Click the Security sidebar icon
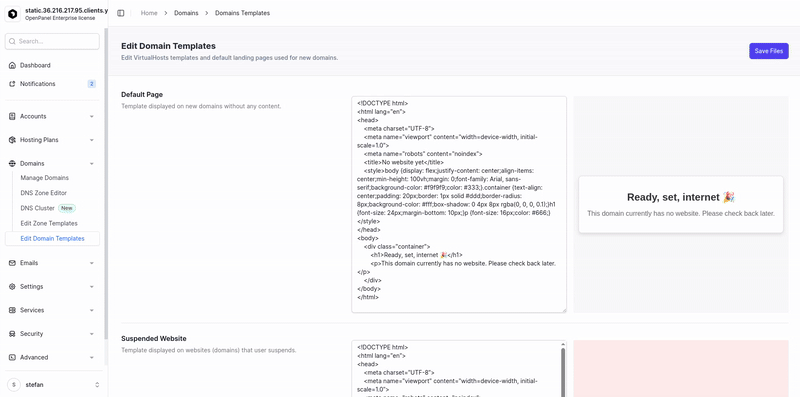This screenshot has height=397, width=800. (x=12, y=334)
